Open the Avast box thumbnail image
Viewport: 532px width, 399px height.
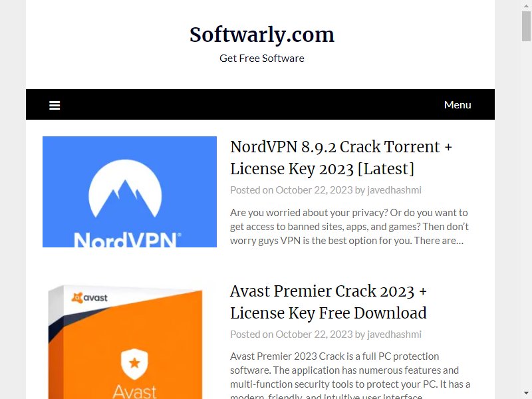(126, 342)
